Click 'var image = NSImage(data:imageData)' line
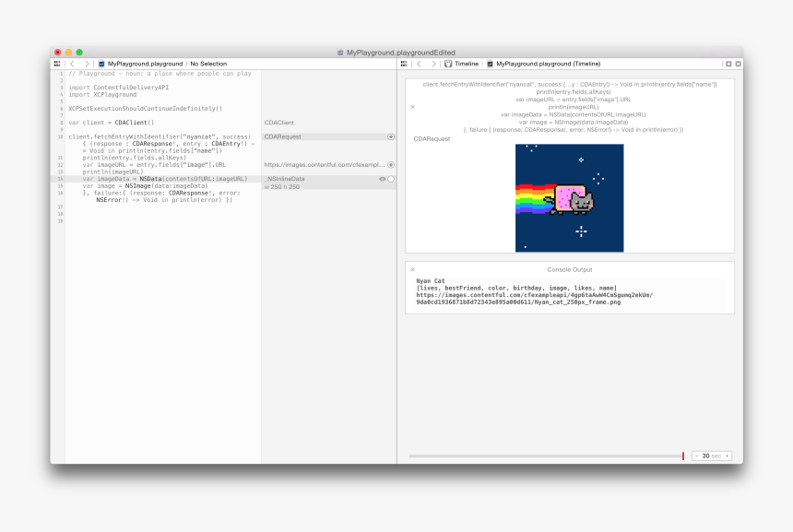Viewport: 793px width, 532px height. point(145,186)
